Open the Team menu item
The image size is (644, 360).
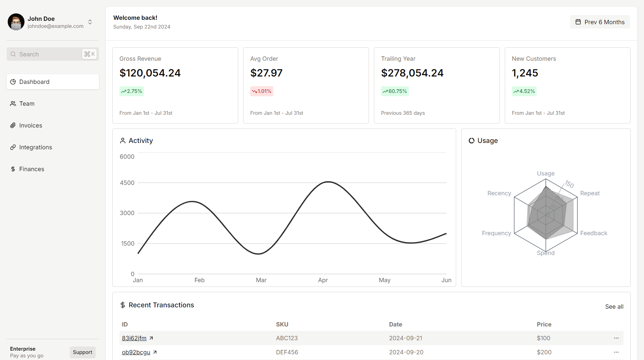(x=53, y=104)
